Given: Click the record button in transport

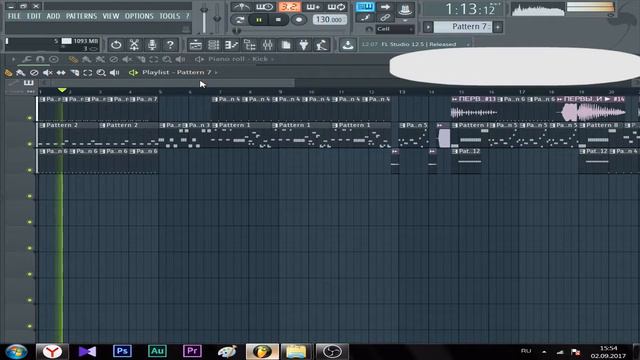Looking at the screenshot, I should 299,20.
